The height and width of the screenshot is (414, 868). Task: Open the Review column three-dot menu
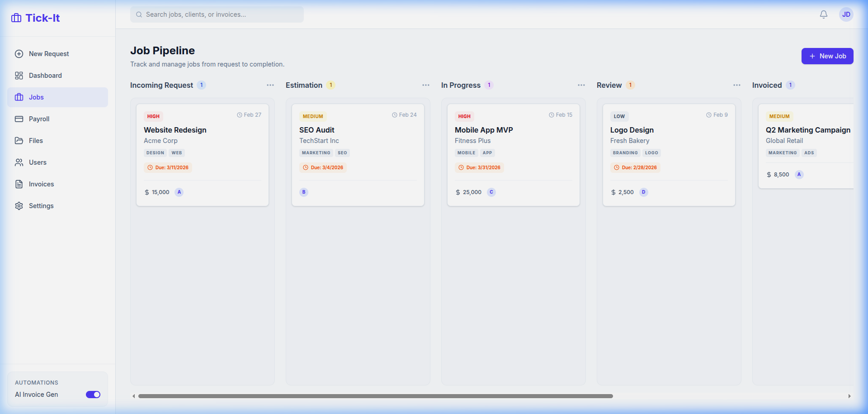pyautogui.click(x=737, y=85)
